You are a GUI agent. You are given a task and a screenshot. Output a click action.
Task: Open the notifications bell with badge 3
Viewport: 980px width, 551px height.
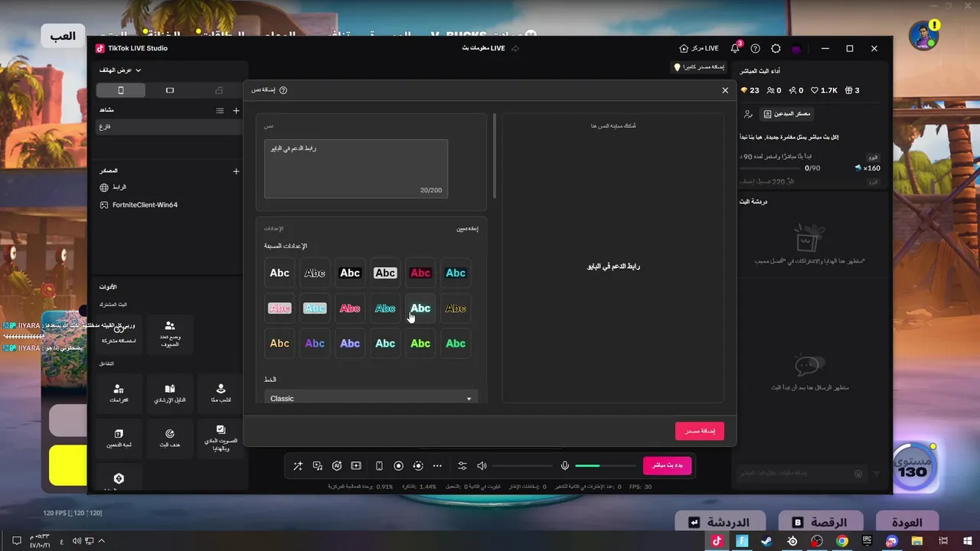click(735, 48)
